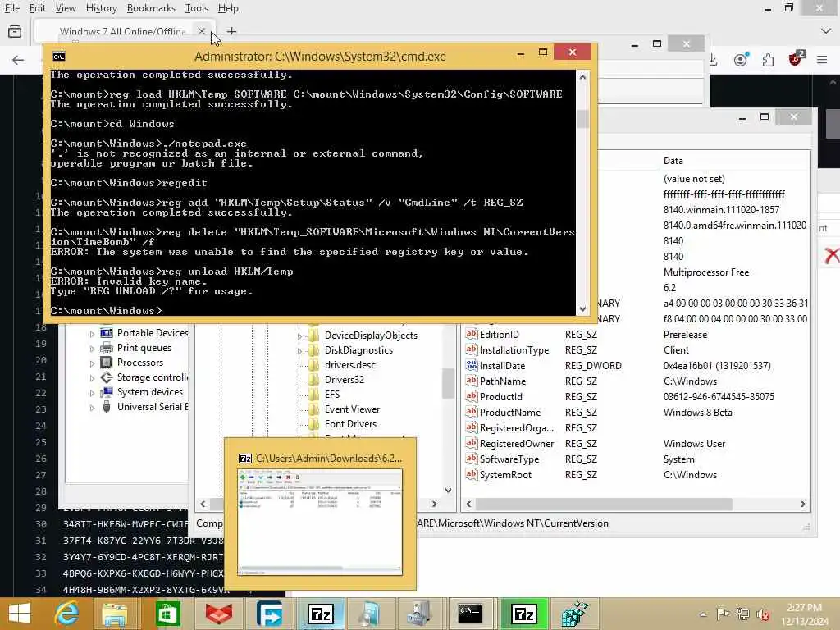This screenshot has height=630, width=840.
Task: Click 7-Zip window preview thumbnail
Action: pos(320,523)
